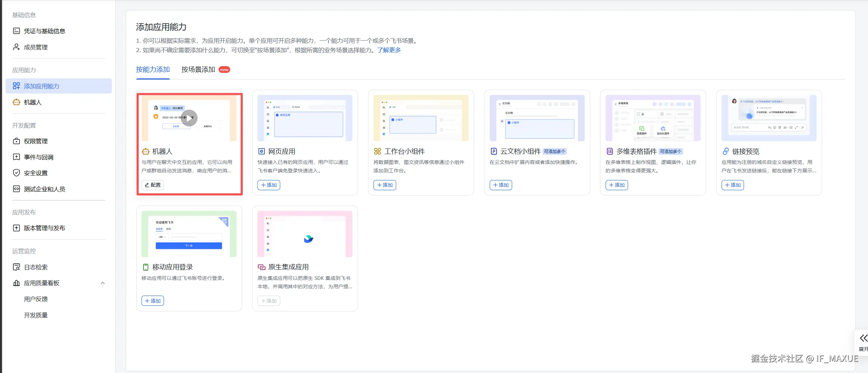Image resolution: width=868 pixels, height=373 pixels.
Task: Open 开发质量 under 应用质量看板
Action: 36,315
